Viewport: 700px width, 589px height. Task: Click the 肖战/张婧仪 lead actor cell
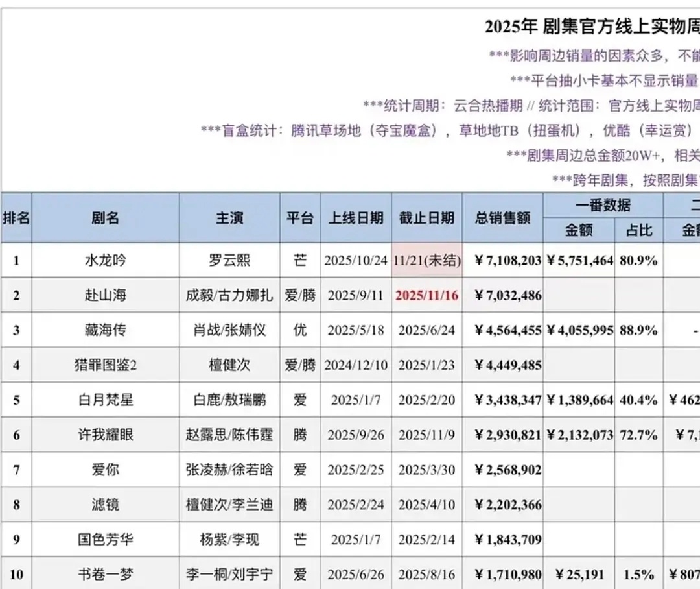pyautogui.click(x=229, y=330)
